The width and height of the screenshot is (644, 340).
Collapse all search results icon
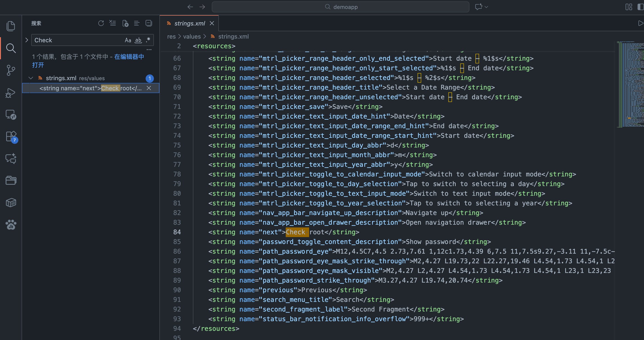point(149,23)
